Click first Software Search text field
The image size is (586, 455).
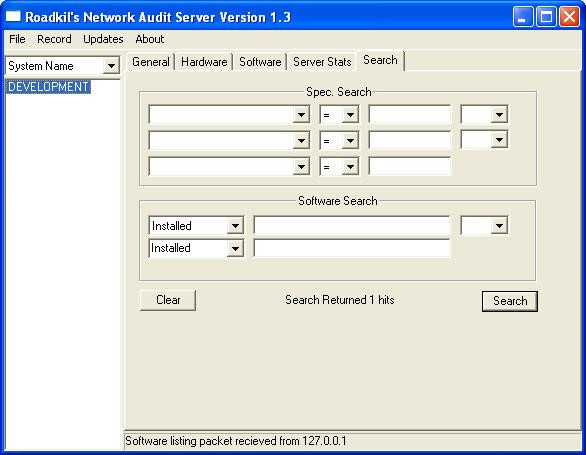(x=352, y=225)
